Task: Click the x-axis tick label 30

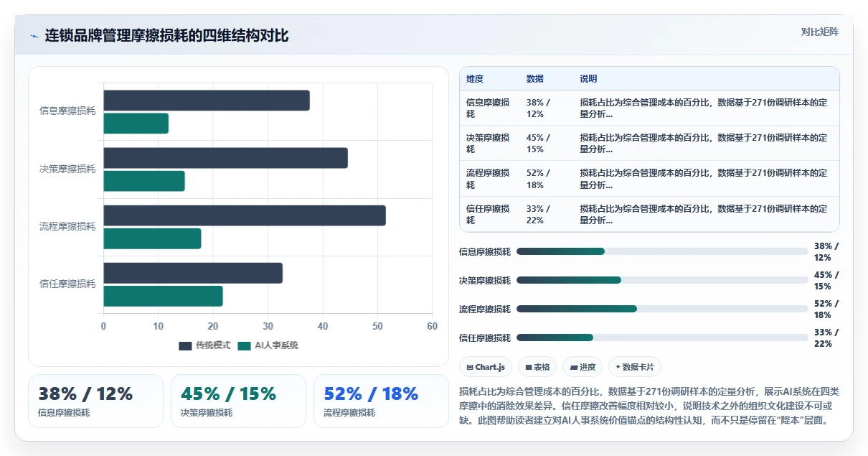Action: 268,326
